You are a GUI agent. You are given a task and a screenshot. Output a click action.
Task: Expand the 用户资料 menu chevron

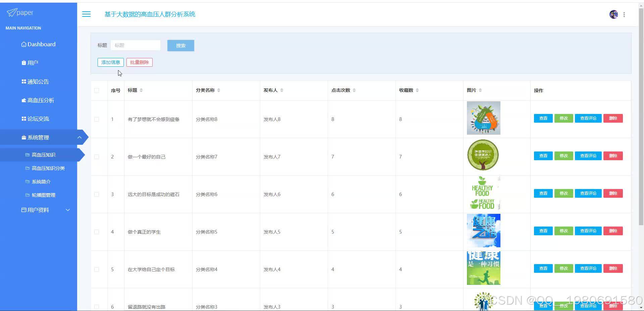68,210
